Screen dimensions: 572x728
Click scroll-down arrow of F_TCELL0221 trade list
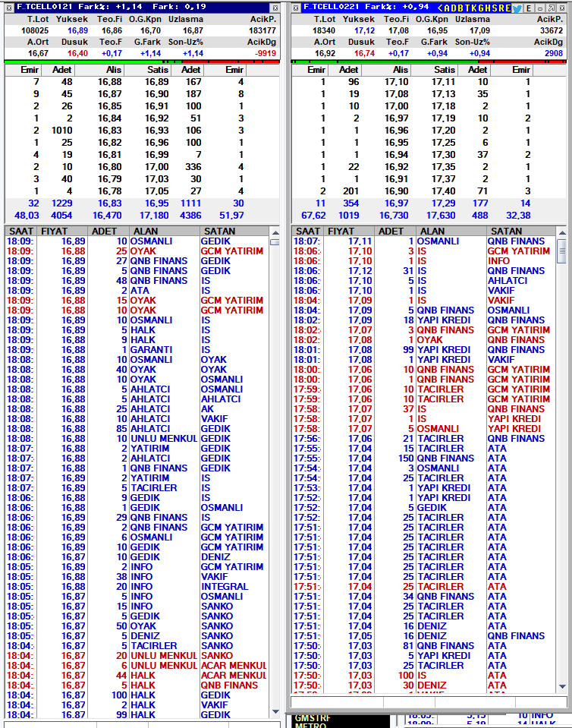562,687
